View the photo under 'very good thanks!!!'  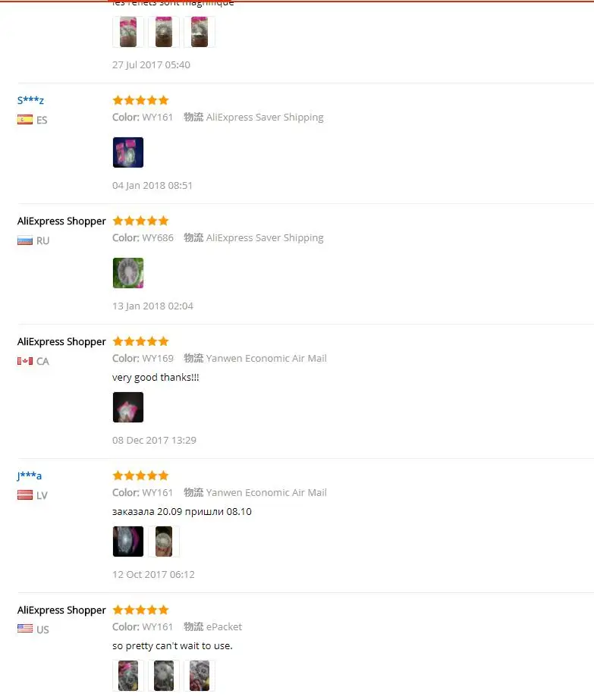128,407
